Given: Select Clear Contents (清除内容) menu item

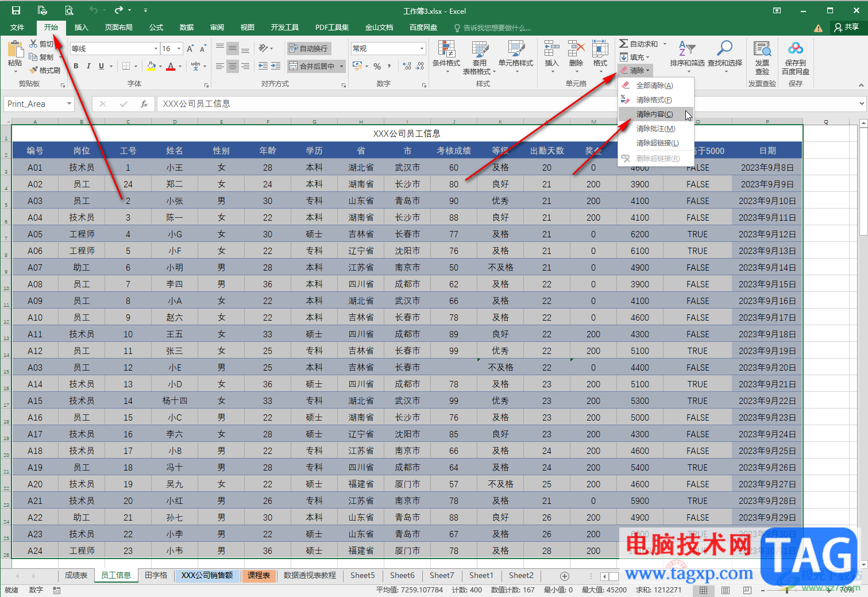Looking at the screenshot, I should click(x=655, y=114).
